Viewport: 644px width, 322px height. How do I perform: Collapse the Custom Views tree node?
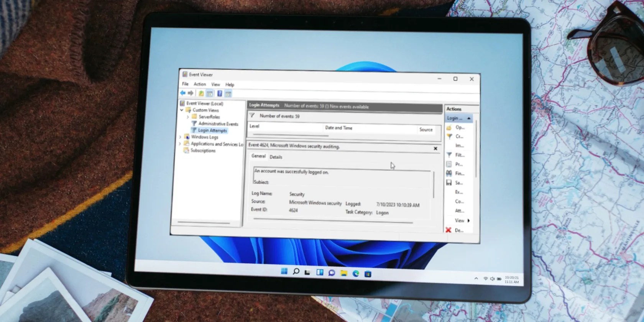point(182,110)
